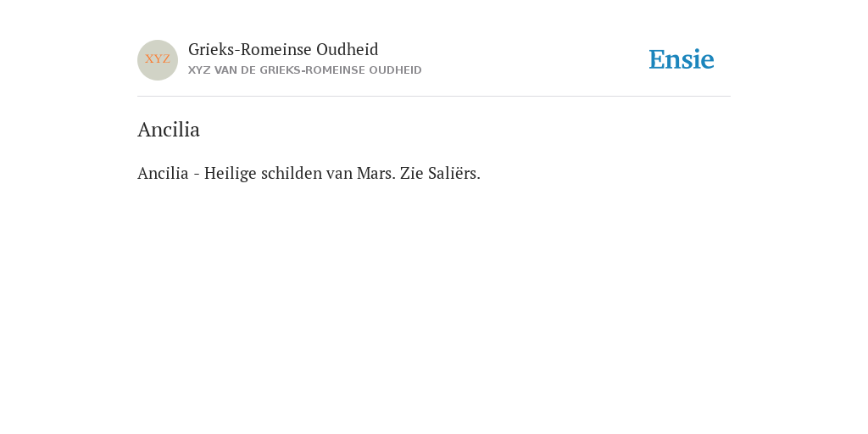This screenshot has height=434, width=868.
Task: Open the Ensie logo link
Action: [682, 59]
